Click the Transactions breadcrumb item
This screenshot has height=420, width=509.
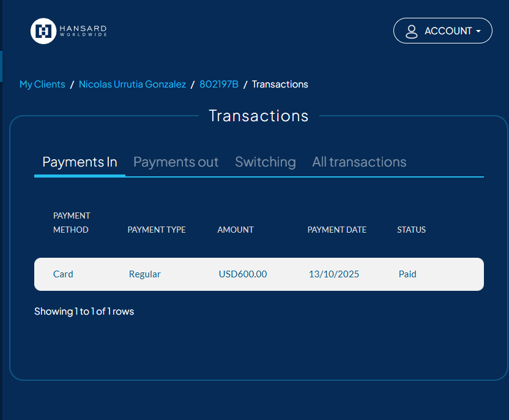280,84
